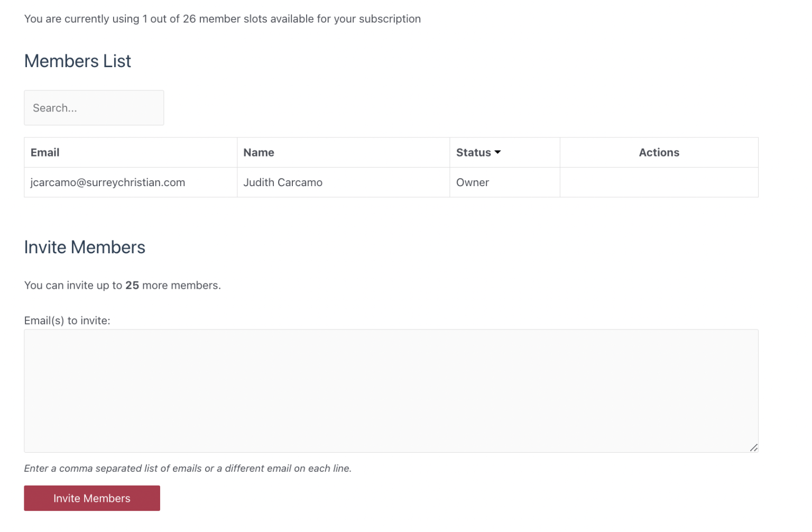
Task: Click the Judith Carcamo name cell
Action: 283,182
